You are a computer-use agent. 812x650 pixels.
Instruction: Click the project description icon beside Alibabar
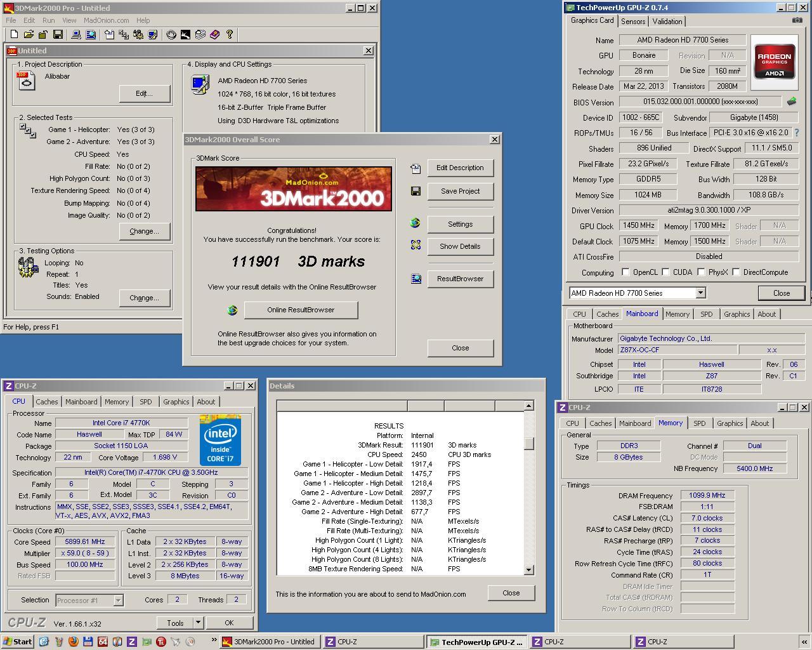tap(27, 81)
